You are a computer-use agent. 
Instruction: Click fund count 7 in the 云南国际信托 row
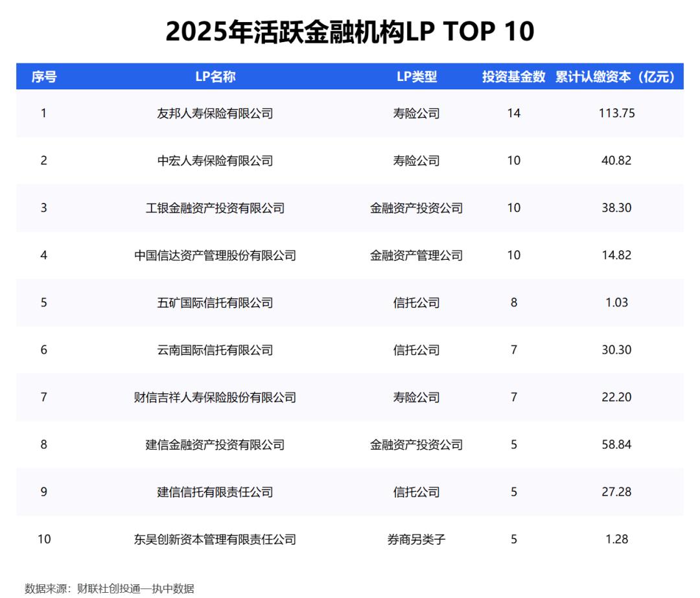[514, 350]
